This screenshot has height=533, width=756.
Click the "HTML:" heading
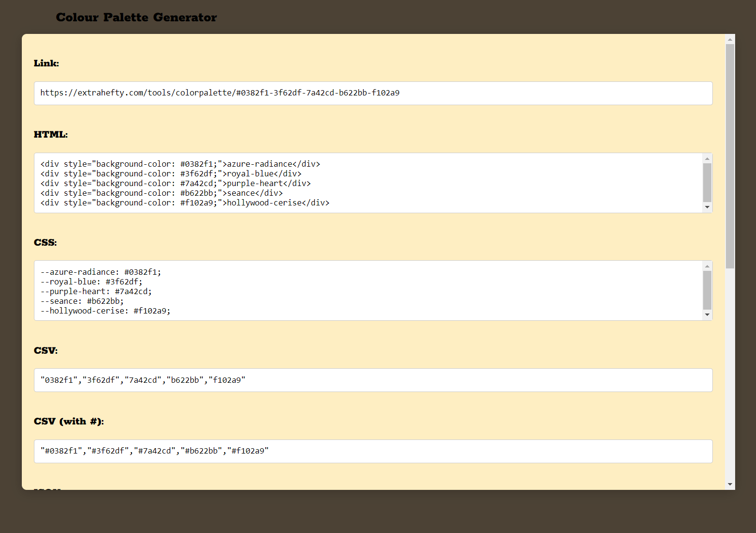click(51, 135)
